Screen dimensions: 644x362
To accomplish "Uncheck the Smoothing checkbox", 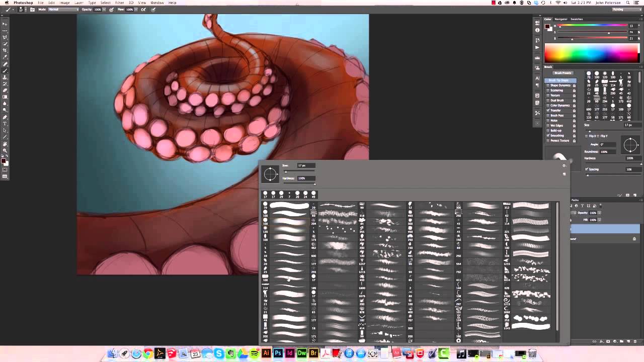I will point(548,136).
